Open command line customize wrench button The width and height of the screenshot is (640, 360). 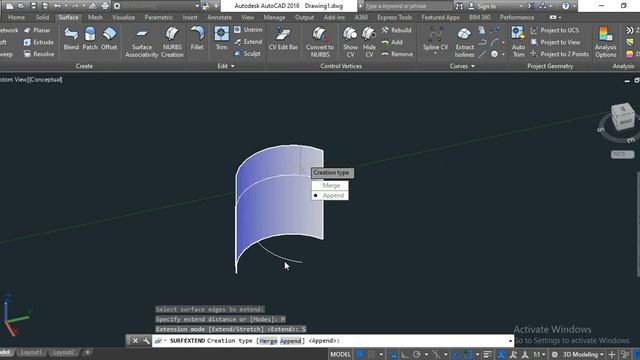[146, 340]
